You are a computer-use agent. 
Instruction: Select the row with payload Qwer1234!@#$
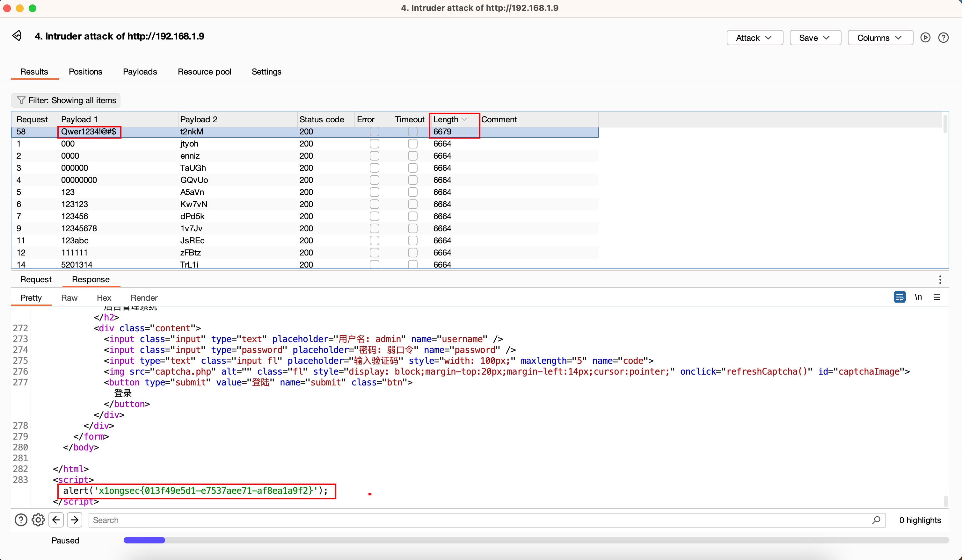[305, 132]
